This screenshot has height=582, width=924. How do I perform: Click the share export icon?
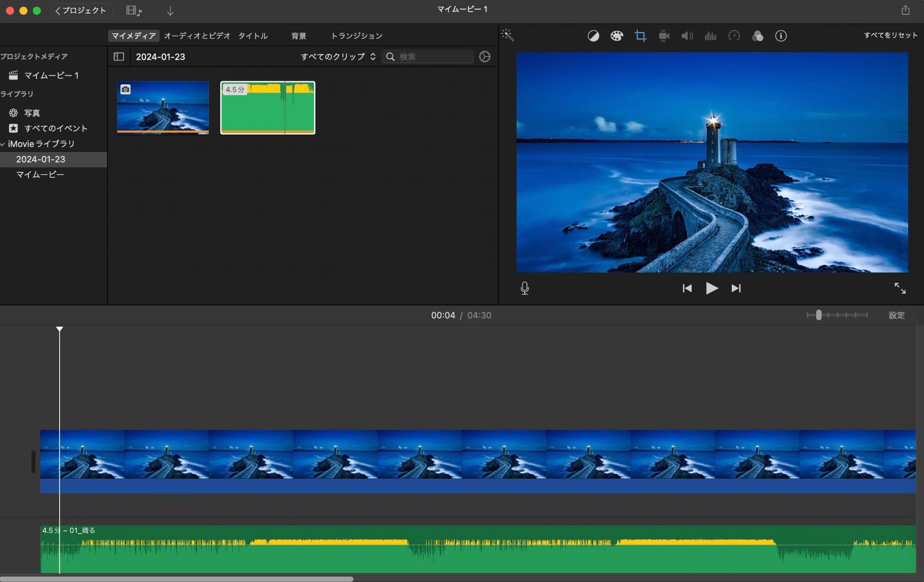pos(906,10)
